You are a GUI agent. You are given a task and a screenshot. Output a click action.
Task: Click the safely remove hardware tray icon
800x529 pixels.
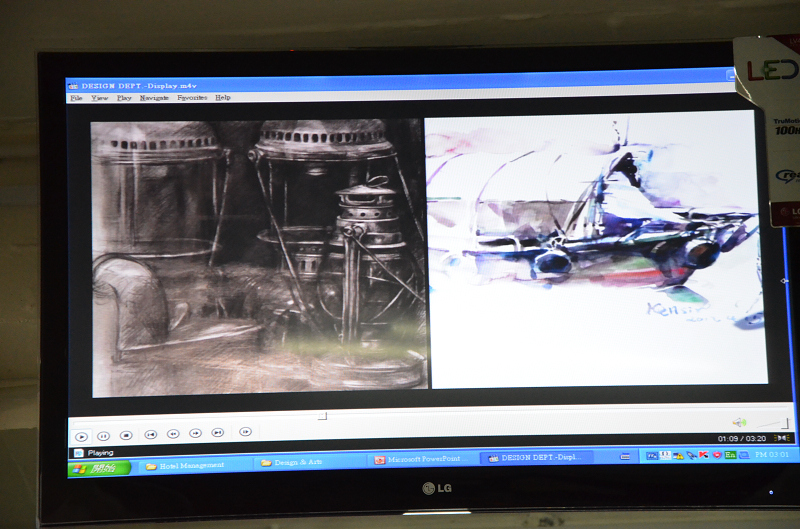691,455
